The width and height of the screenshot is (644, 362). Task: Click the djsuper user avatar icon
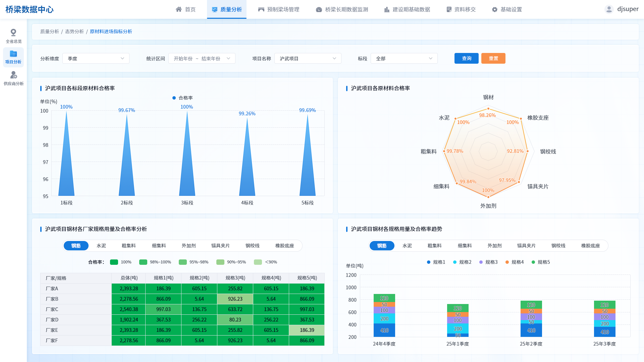point(609,9)
